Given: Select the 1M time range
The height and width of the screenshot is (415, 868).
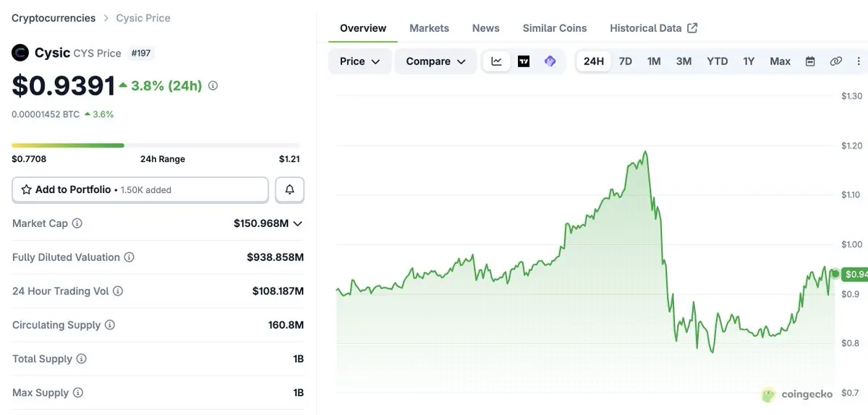Looking at the screenshot, I should coord(654,61).
